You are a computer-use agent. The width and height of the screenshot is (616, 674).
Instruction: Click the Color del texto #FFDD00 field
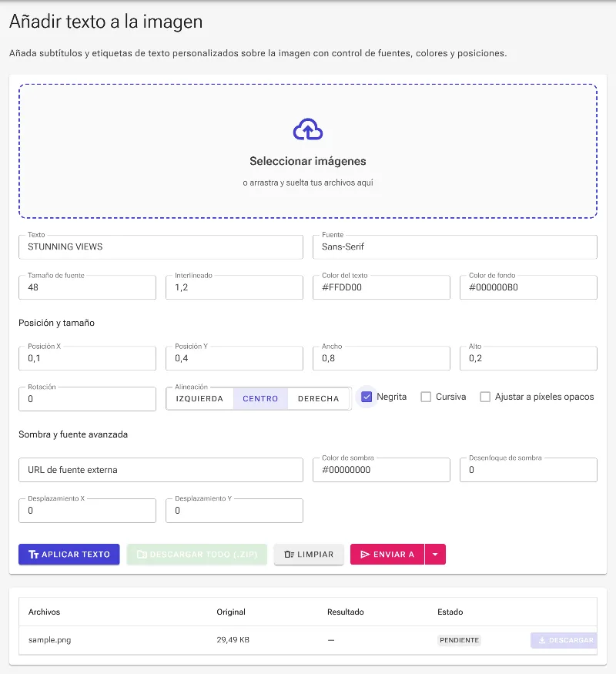pos(381,287)
